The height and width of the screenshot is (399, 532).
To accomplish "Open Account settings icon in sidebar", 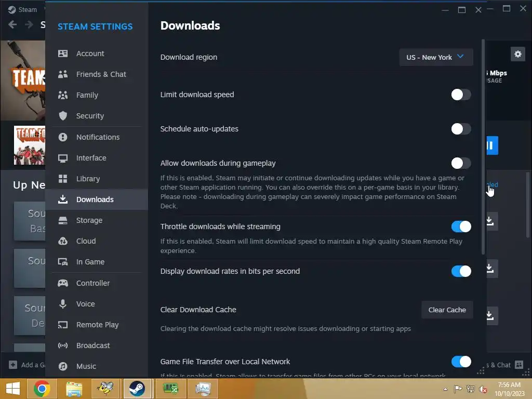I will (63, 54).
